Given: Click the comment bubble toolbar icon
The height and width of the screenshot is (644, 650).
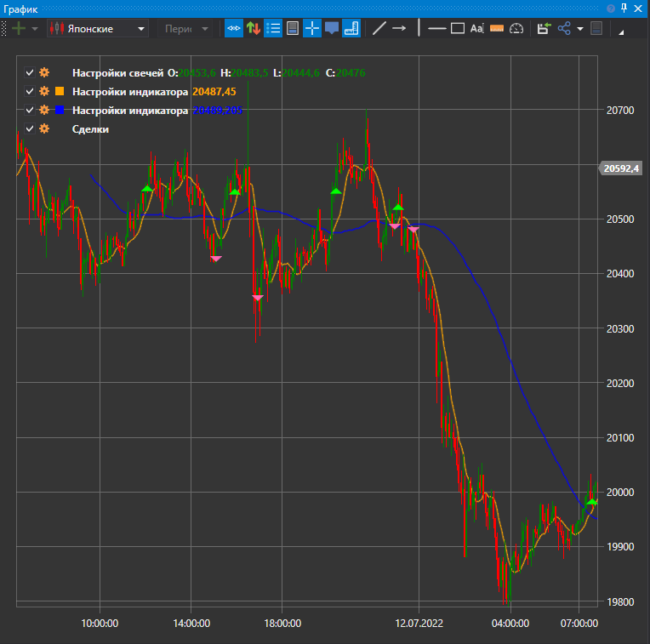Looking at the screenshot, I should point(332,28).
